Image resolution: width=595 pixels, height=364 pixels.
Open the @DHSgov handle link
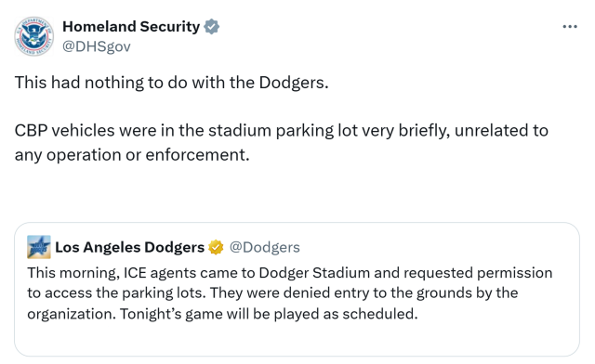click(x=97, y=46)
